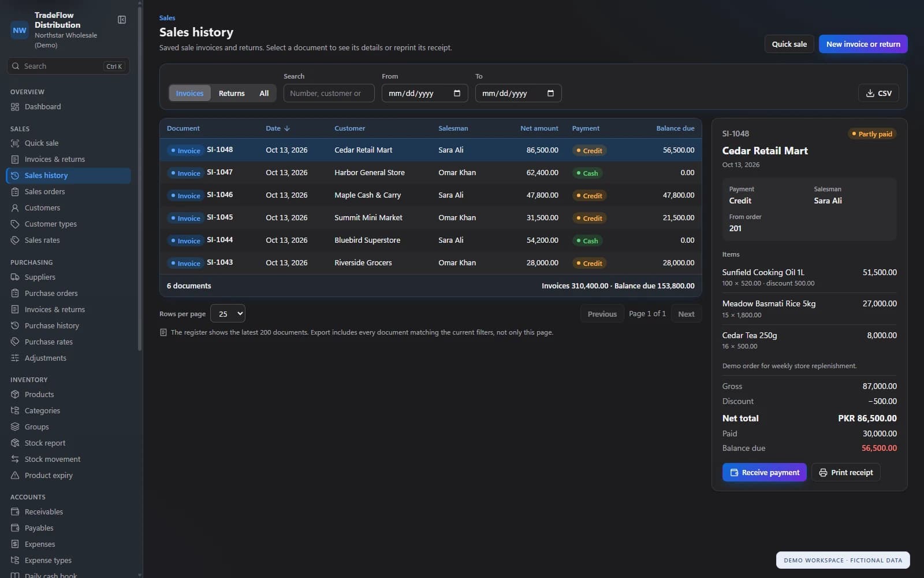Select invoice row SI-1044 Bluebird Superstore

pos(430,240)
